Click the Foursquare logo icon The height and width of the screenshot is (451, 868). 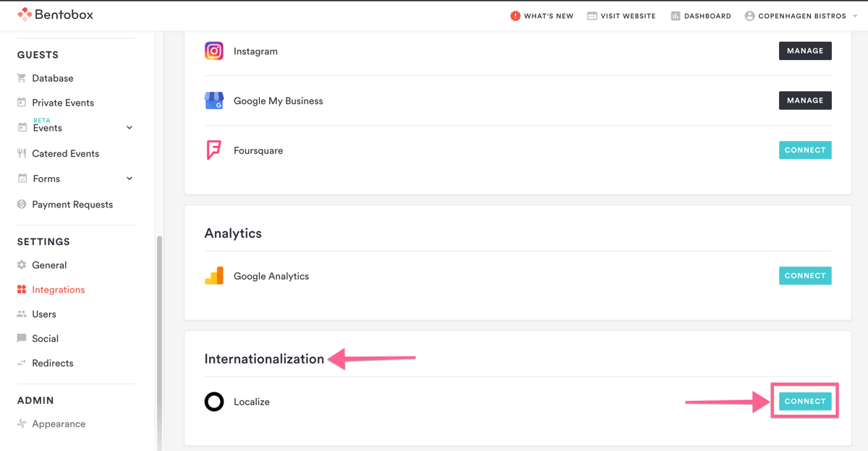214,150
